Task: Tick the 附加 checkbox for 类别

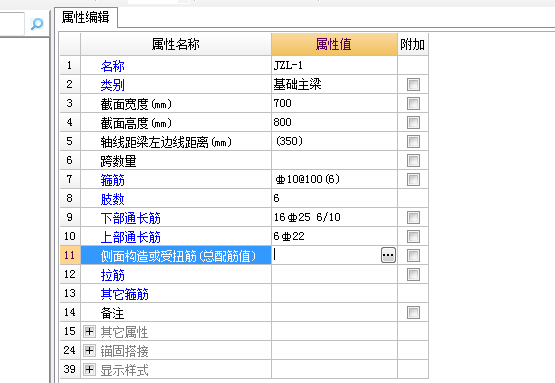Action: click(413, 85)
